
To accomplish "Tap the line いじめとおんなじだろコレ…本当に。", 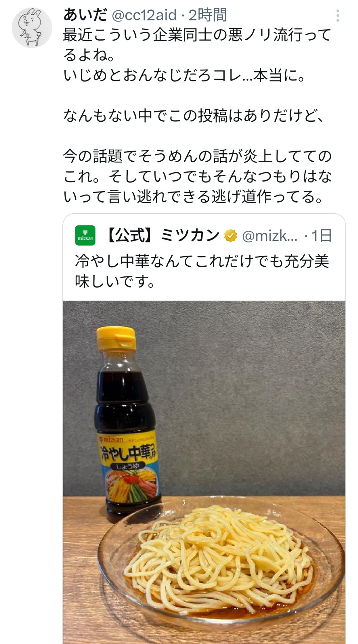I will [x=184, y=75].
